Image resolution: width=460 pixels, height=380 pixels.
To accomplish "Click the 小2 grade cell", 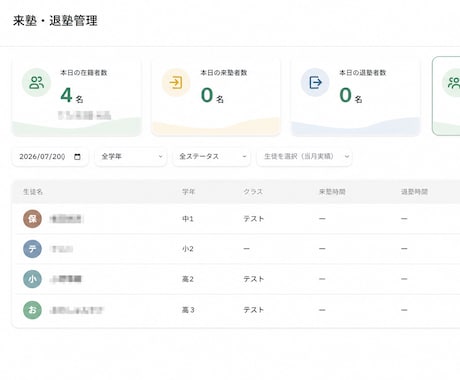I will (188, 249).
